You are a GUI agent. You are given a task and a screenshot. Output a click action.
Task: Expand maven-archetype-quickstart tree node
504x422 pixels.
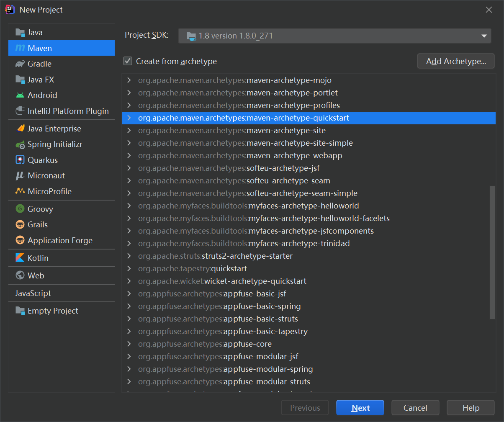(x=129, y=118)
